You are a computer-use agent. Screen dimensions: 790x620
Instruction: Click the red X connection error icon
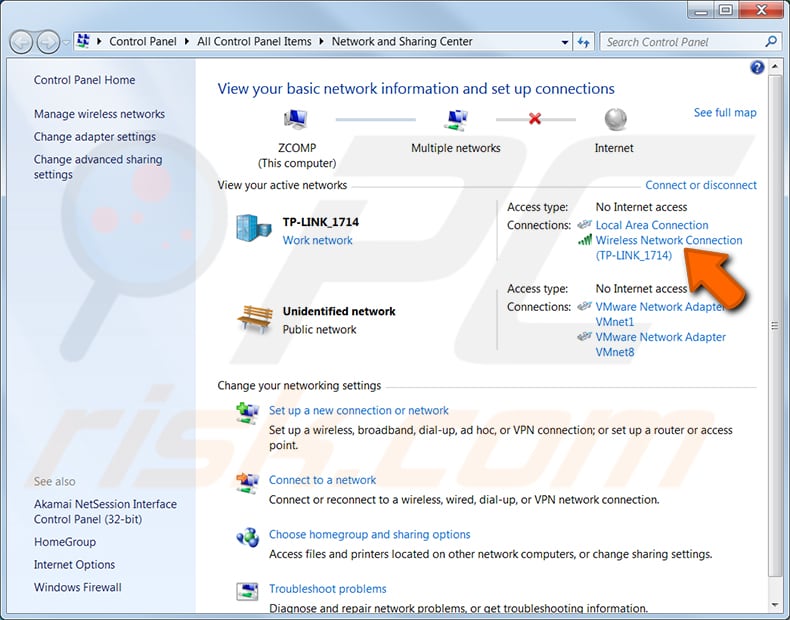[x=535, y=119]
